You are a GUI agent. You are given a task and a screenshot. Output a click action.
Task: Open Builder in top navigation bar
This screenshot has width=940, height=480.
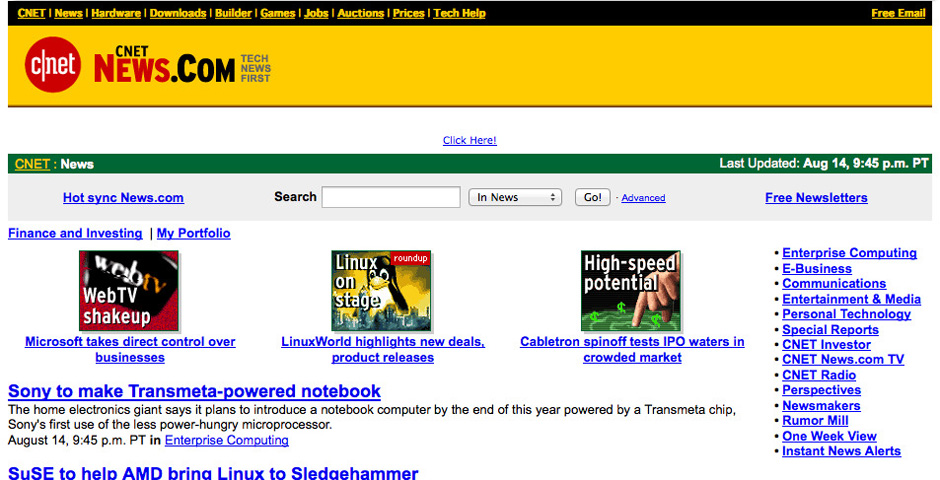coord(233,13)
